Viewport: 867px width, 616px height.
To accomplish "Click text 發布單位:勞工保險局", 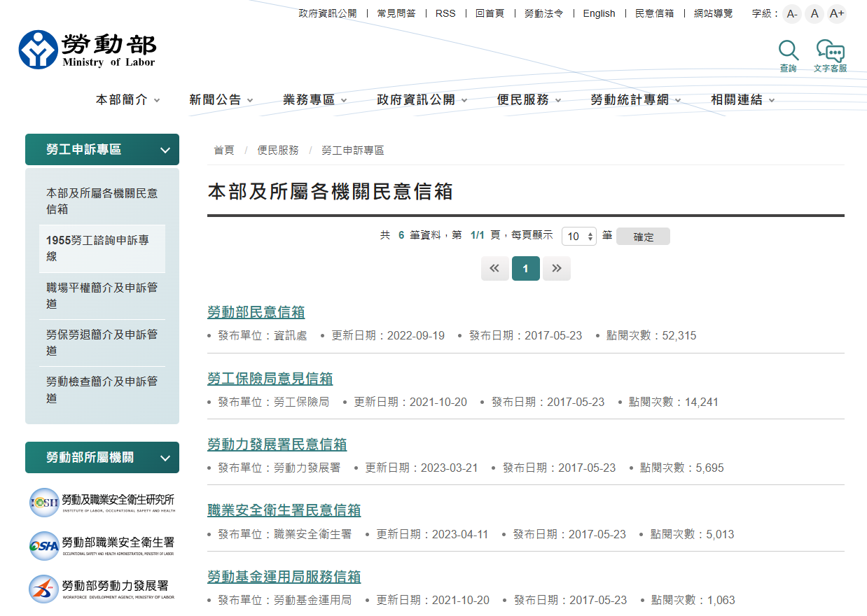I will [273, 402].
